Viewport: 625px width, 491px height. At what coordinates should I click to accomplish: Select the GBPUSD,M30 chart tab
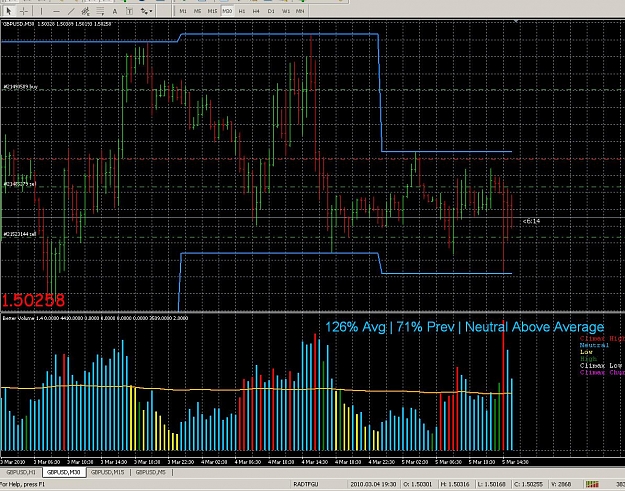click(x=64, y=472)
